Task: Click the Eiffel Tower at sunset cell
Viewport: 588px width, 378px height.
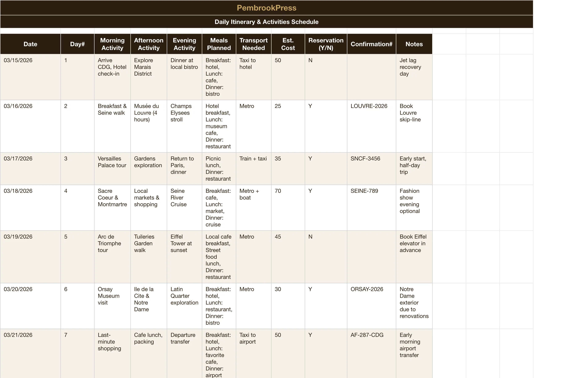Action: tap(185, 257)
